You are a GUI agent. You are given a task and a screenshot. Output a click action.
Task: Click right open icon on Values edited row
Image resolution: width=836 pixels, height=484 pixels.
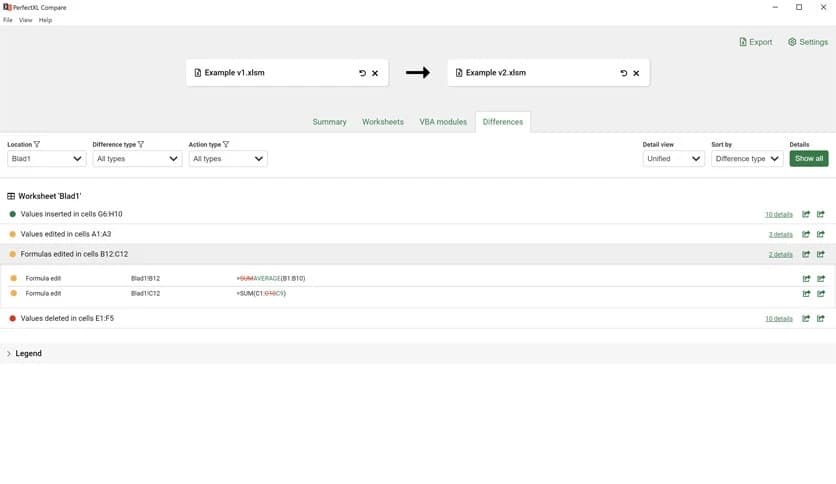tap(821, 235)
